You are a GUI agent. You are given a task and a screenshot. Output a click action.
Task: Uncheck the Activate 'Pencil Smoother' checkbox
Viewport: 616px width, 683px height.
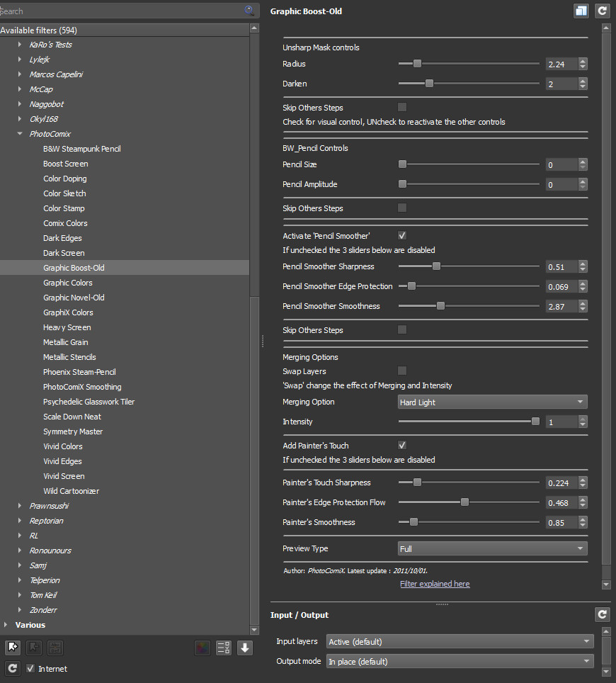[402, 235]
